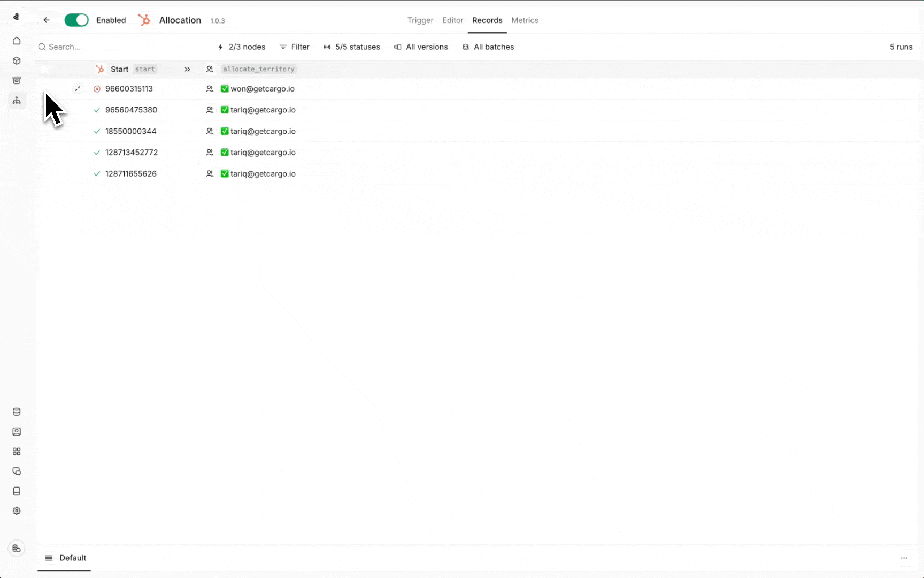Switch to the Editor tab
This screenshot has height=578, width=924.
click(x=452, y=20)
